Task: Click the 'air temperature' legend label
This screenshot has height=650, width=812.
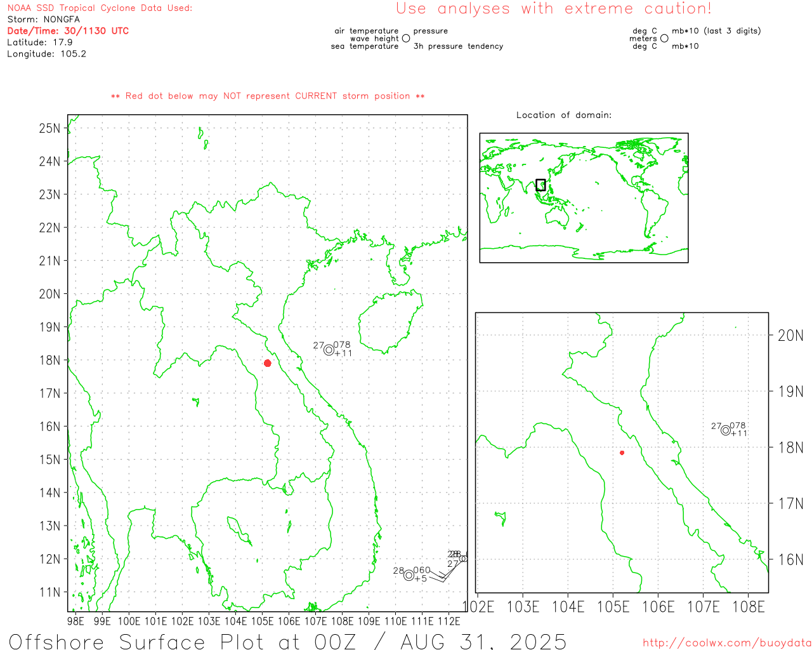Action: click(x=367, y=30)
